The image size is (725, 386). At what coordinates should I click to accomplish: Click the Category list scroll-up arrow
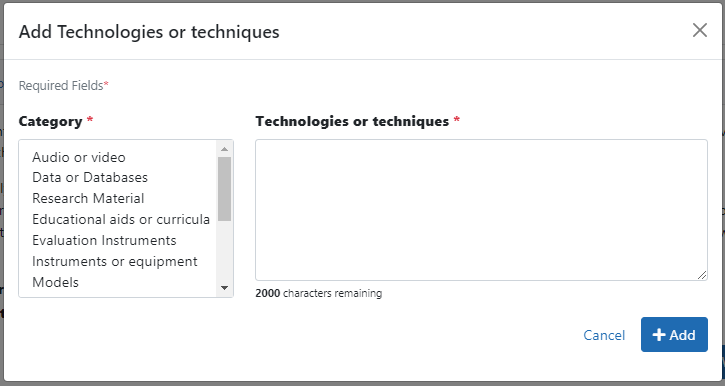pyautogui.click(x=224, y=149)
